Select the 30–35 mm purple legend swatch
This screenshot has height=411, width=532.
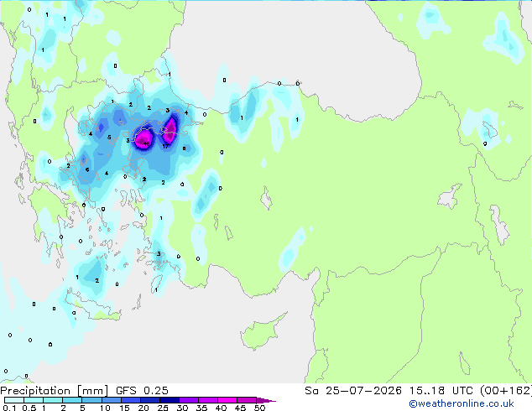[x=188, y=400]
